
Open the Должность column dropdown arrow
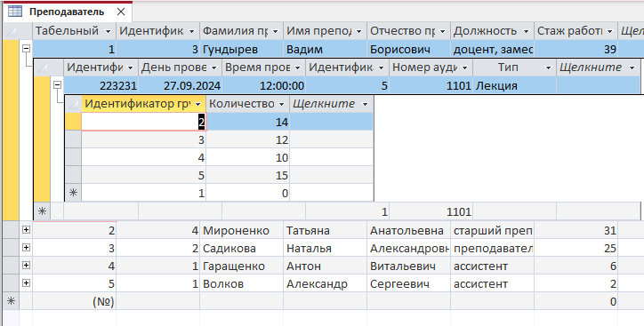click(x=526, y=31)
